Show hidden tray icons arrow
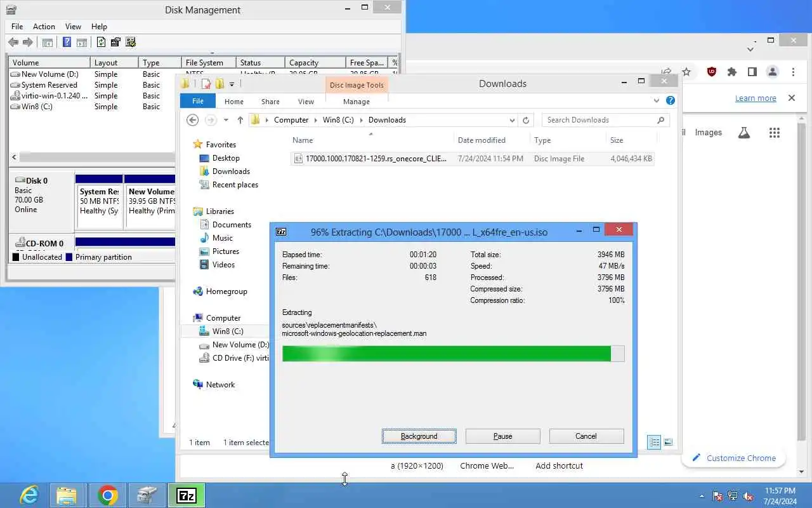812x508 pixels. coord(702,496)
